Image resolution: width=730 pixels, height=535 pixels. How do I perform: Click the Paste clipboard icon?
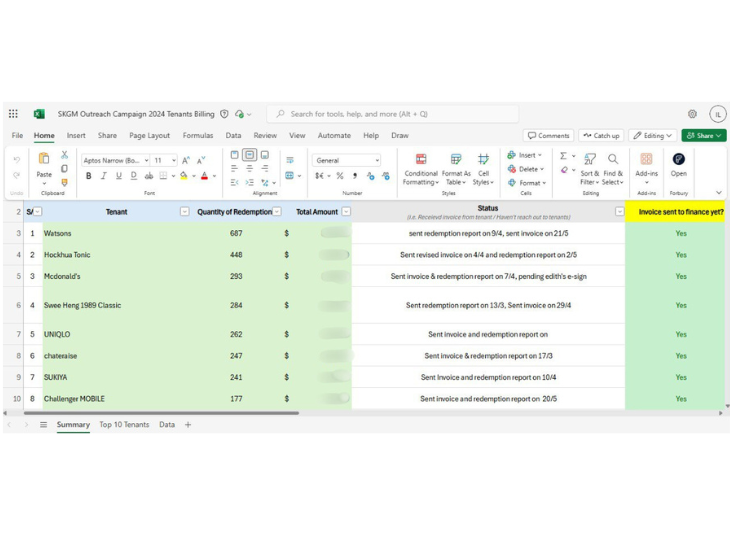point(44,160)
